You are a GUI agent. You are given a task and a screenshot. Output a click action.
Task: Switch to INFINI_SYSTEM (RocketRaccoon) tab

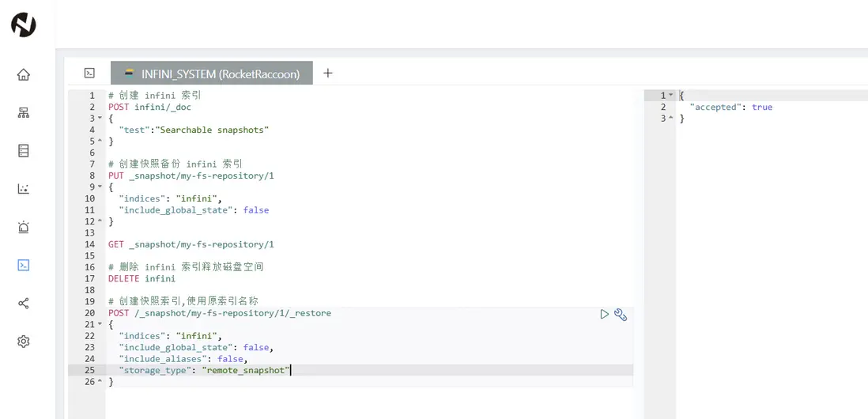[x=212, y=74]
